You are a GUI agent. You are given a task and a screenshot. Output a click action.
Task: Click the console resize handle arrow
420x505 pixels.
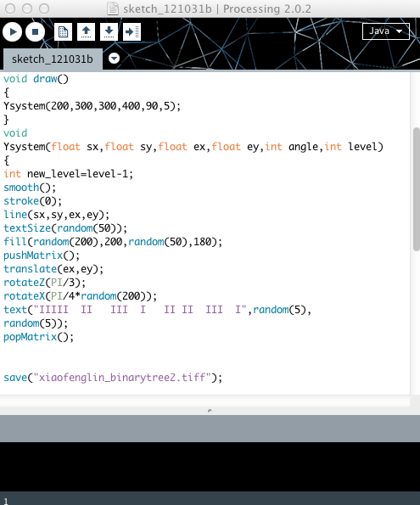click(210, 411)
